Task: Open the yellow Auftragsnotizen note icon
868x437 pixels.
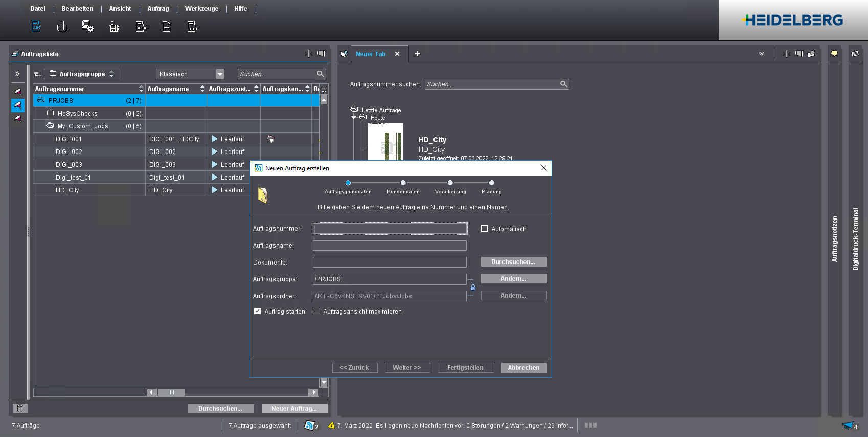Action: click(x=834, y=53)
